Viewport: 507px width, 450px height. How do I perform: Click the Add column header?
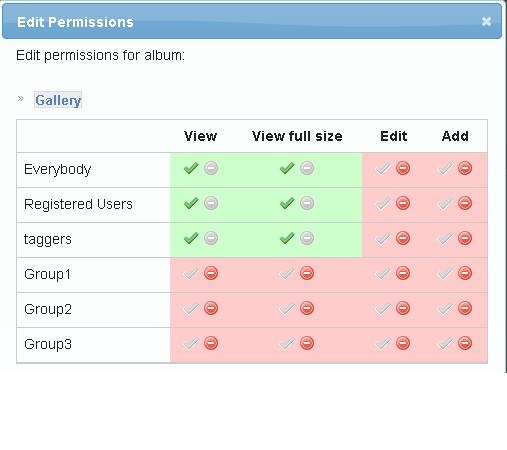(x=455, y=136)
